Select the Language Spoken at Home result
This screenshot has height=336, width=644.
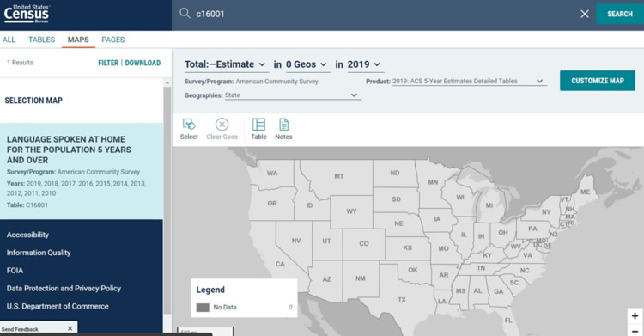coord(82,171)
